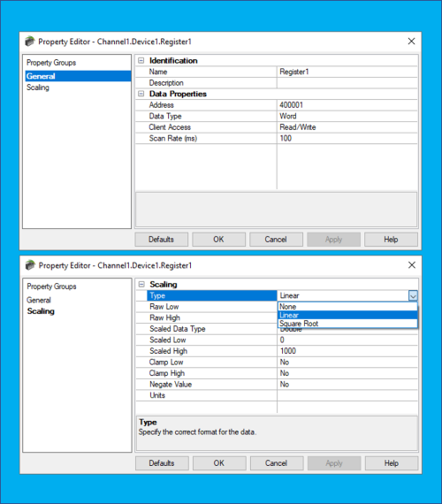Click app icon in top Property Editor title bar
Screen dimensions: 442x504
coord(29,42)
